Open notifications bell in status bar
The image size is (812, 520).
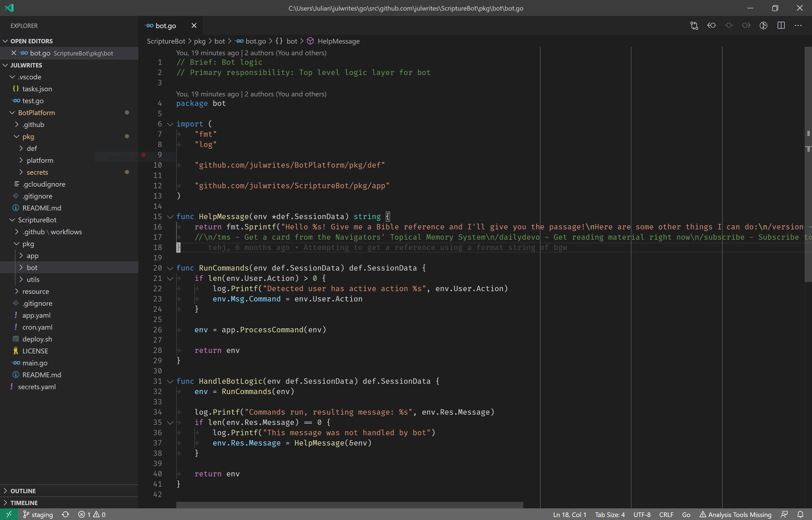pos(800,515)
